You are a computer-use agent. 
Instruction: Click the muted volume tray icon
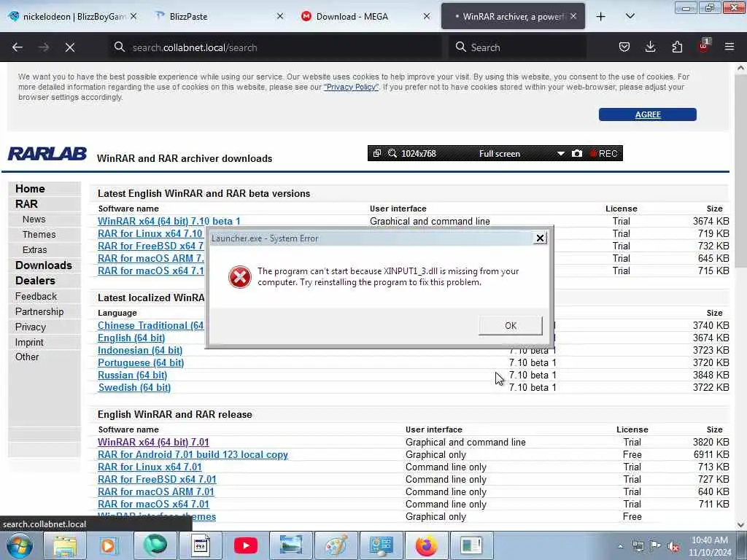pyautogui.click(x=673, y=547)
